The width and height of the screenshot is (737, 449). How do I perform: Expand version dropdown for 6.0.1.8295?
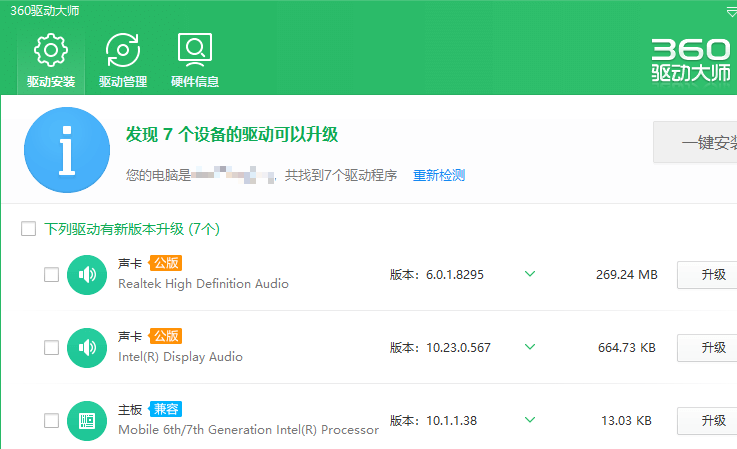click(x=530, y=274)
